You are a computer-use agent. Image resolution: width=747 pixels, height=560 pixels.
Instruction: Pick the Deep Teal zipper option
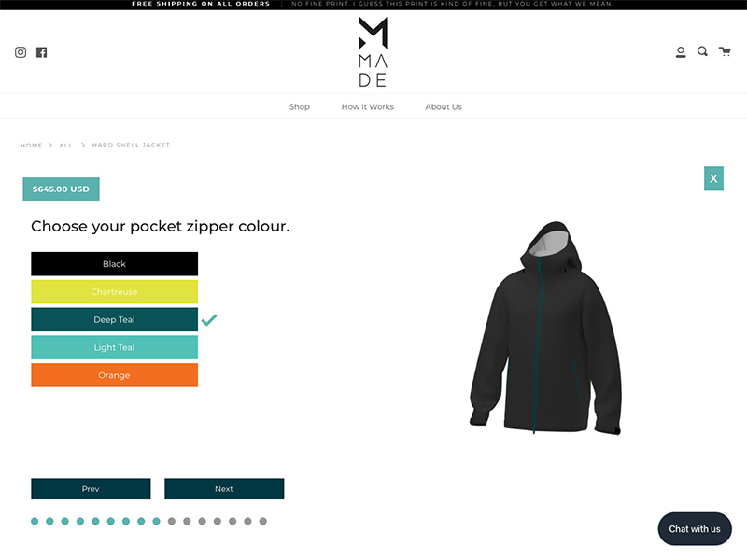point(114,319)
